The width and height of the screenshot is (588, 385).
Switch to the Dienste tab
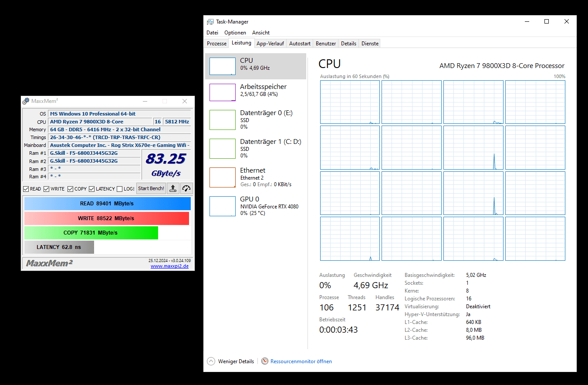tap(370, 44)
